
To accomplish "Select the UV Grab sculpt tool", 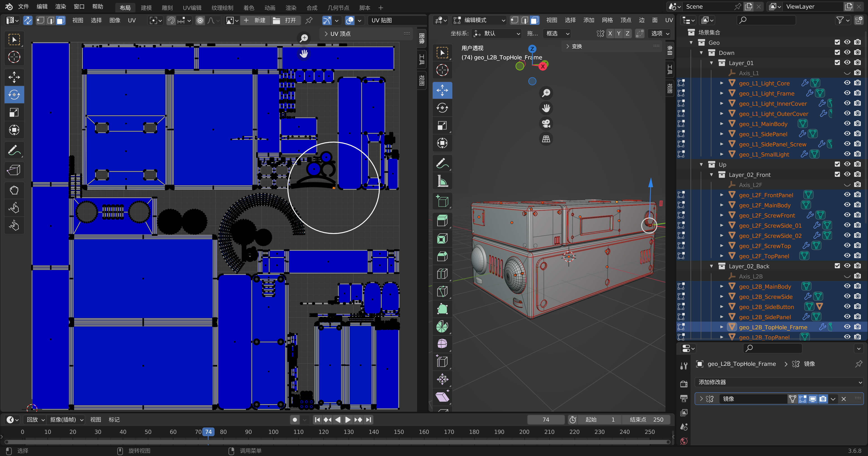I will tap(14, 190).
